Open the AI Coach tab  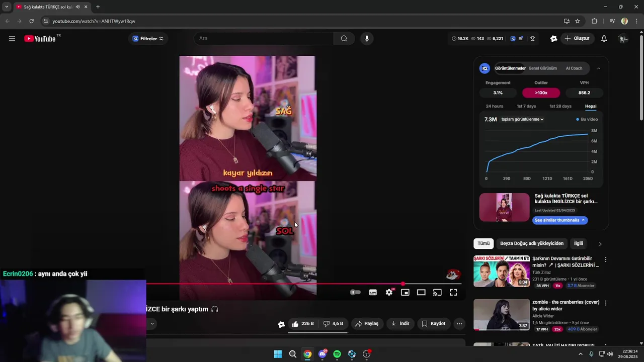point(574,68)
